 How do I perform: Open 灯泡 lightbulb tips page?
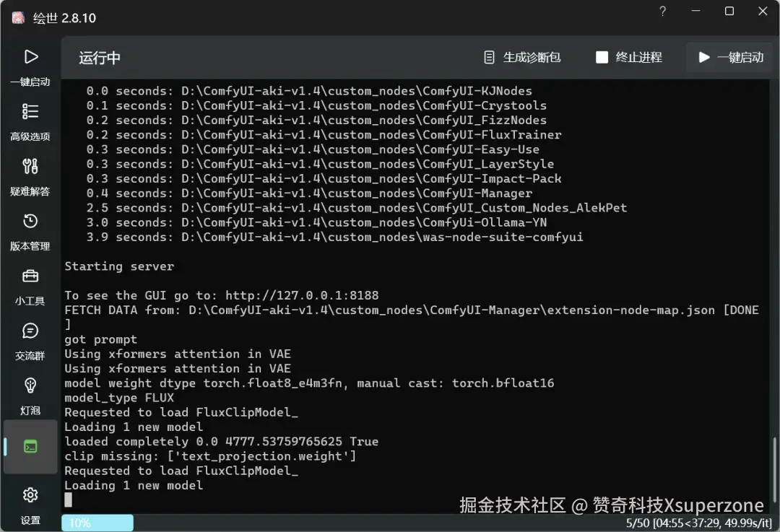pos(30,396)
